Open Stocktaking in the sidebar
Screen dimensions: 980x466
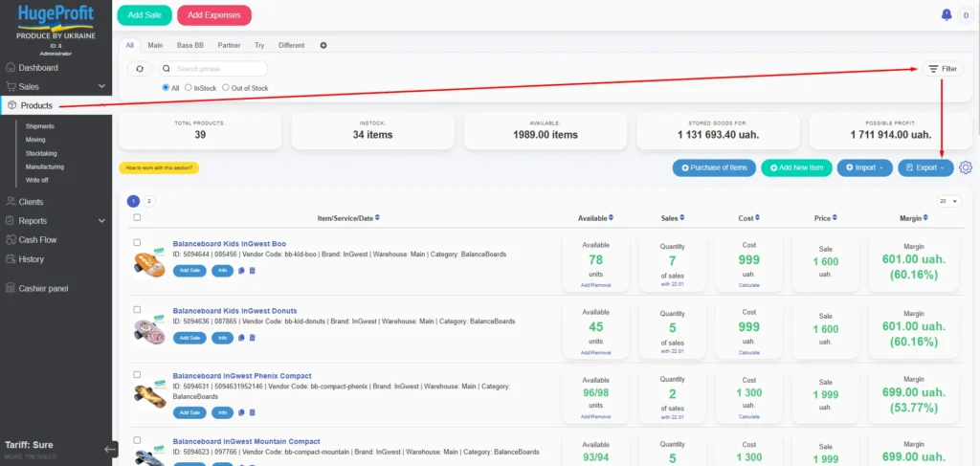41,153
